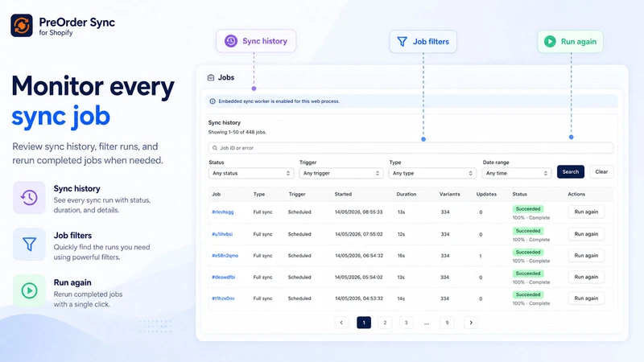Image resolution: width=644 pixels, height=362 pixels.
Task: Click the Actions column header
Action: coord(576,194)
